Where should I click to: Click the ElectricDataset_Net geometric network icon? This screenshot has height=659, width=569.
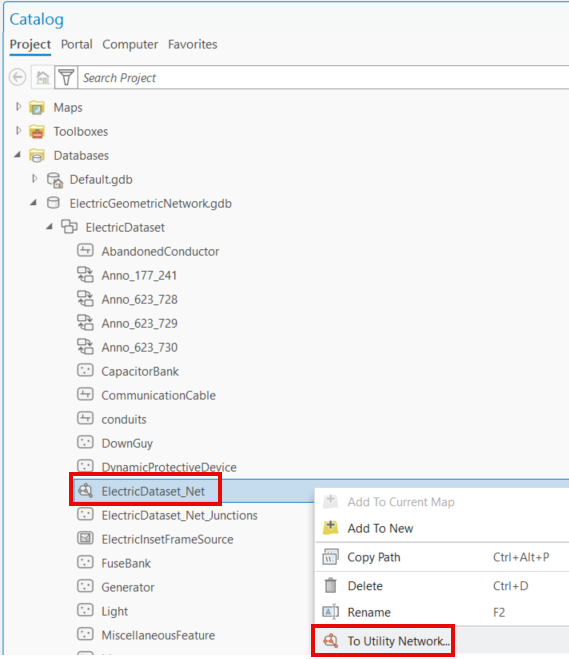(85, 490)
